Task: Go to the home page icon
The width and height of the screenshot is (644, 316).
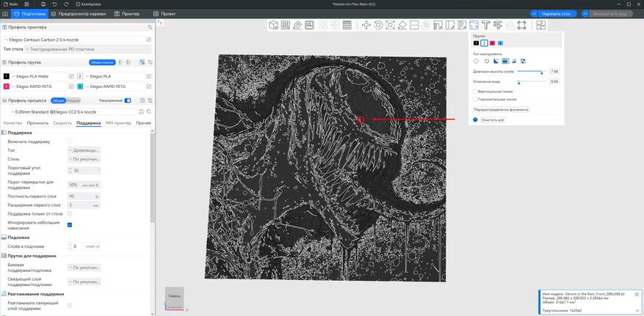Action: coord(5,13)
